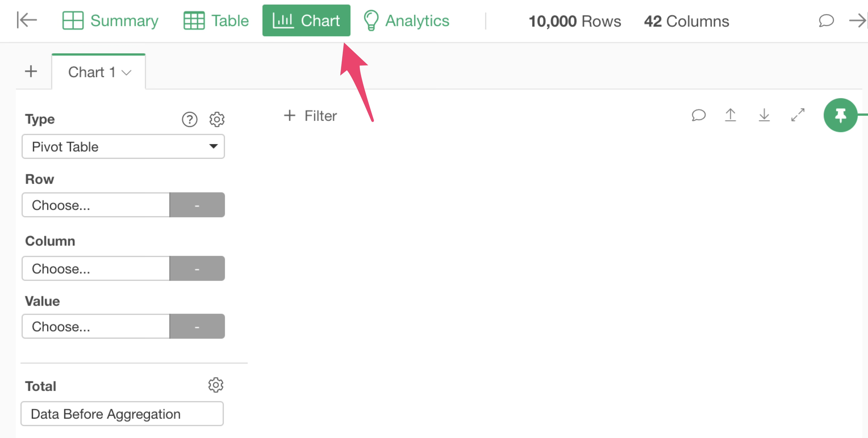This screenshot has height=438, width=868.
Task: Add a new chart tab with plus
Action: (x=31, y=71)
